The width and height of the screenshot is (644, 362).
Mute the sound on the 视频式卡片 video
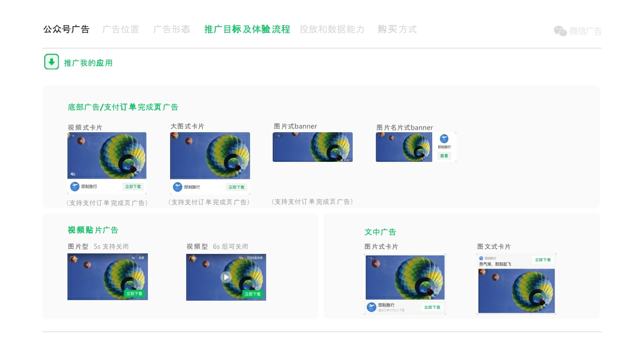click(x=73, y=174)
